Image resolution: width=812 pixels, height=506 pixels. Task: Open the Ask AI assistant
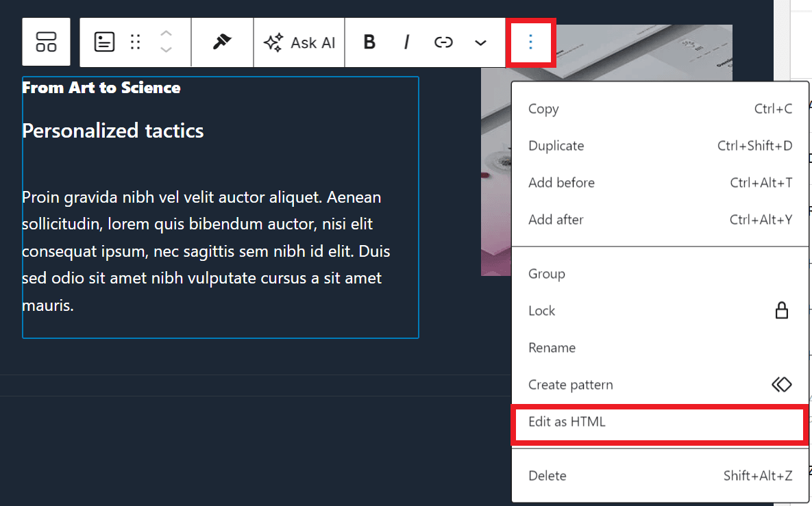pos(299,42)
